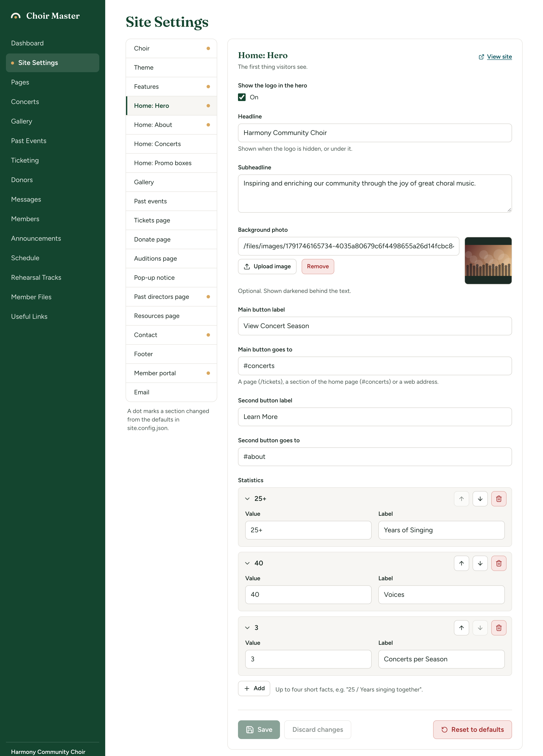
Task: Reset the section to defaults
Action: click(472, 730)
